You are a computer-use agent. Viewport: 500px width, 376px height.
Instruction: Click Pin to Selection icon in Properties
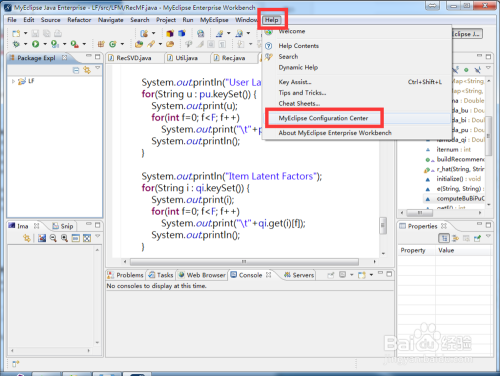[478, 238]
